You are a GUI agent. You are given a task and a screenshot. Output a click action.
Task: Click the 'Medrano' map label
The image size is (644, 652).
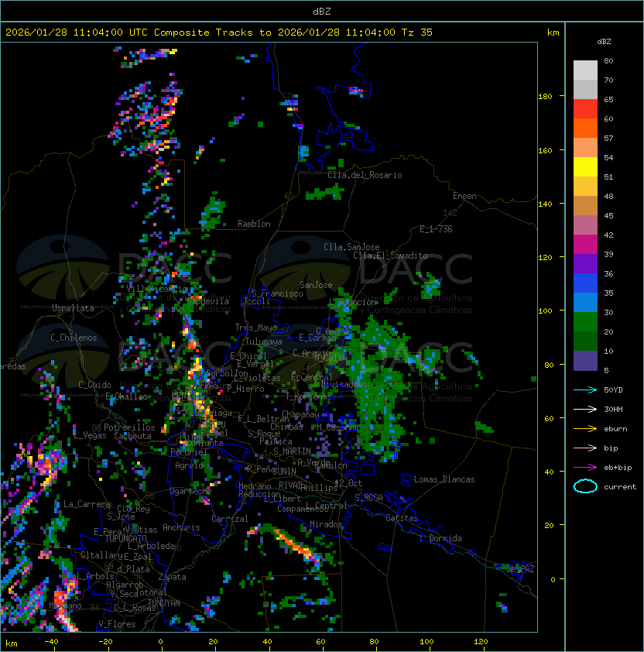[255, 486]
